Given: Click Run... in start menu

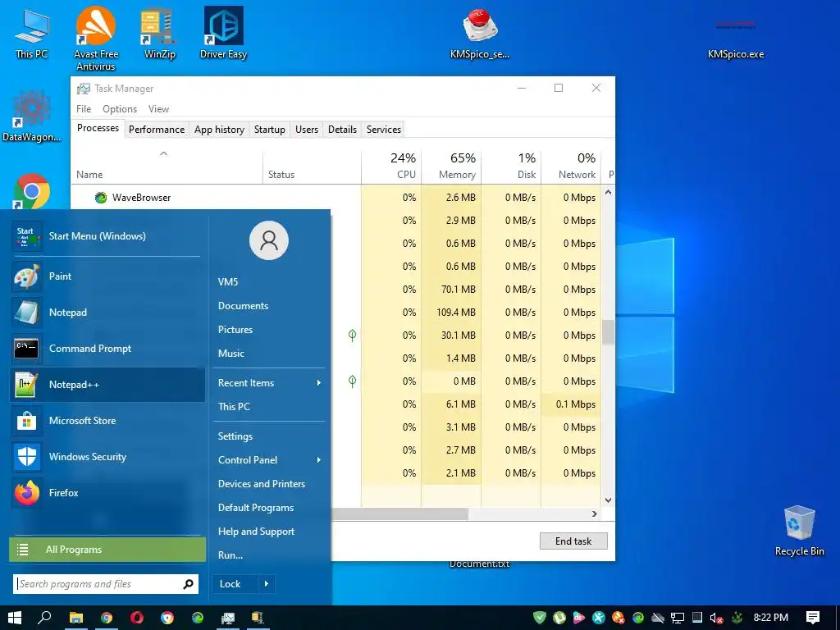Looking at the screenshot, I should (231, 555).
